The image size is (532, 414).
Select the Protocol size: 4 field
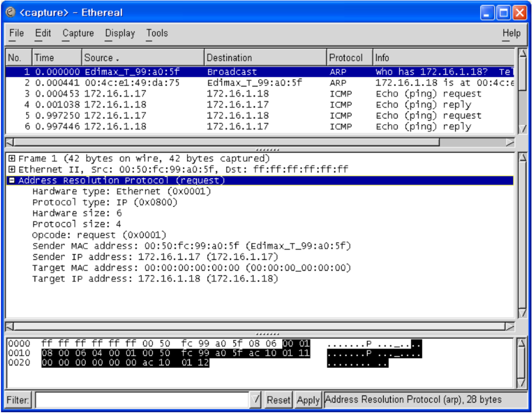point(77,224)
